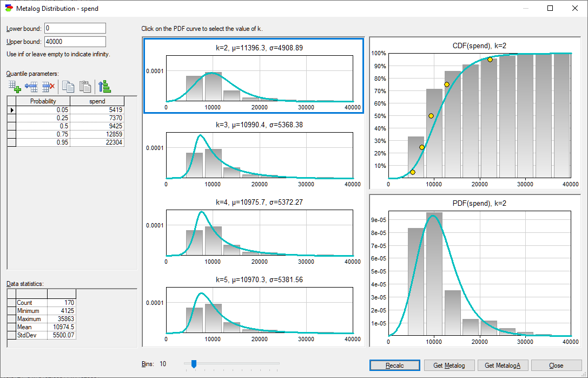Image resolution: width=588 pixels, height=378 pixels.
Task: Click the Lower bound input field
Action: click(75, 28)
